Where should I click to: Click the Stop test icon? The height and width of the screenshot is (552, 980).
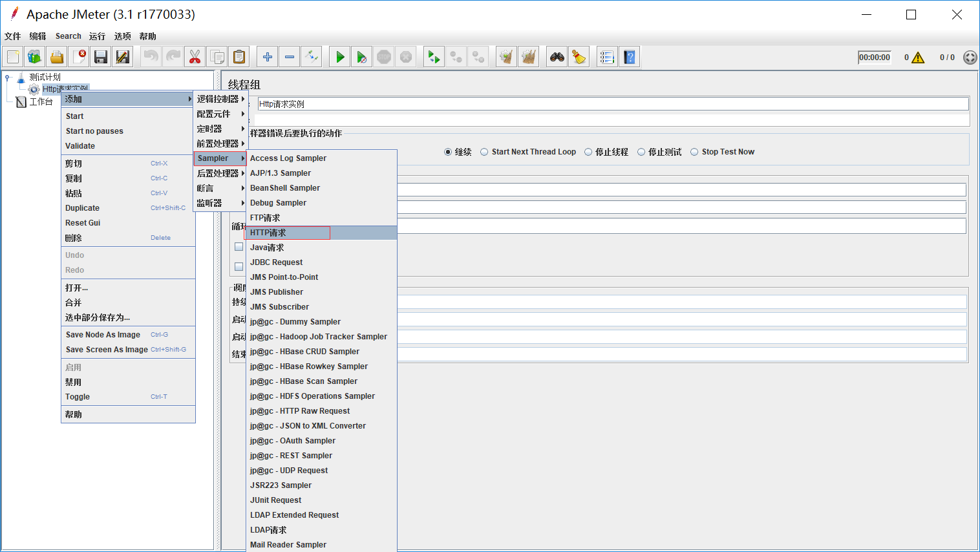click(x=384, y=57)
